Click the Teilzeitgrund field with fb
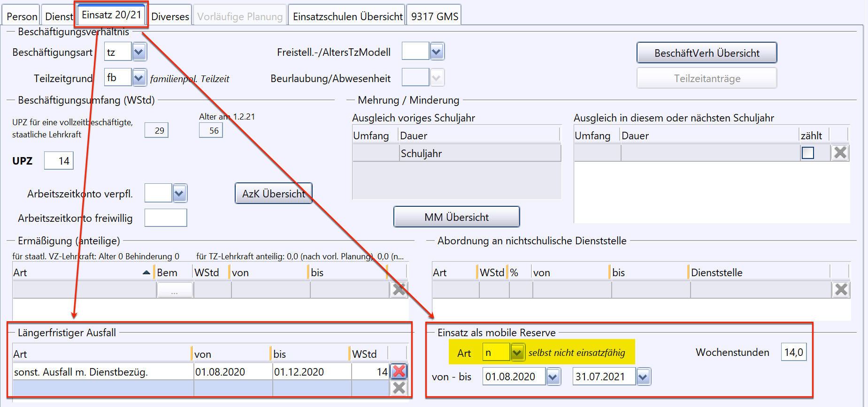The width and height of the screenshot is (868, 407). coord(117,77)
